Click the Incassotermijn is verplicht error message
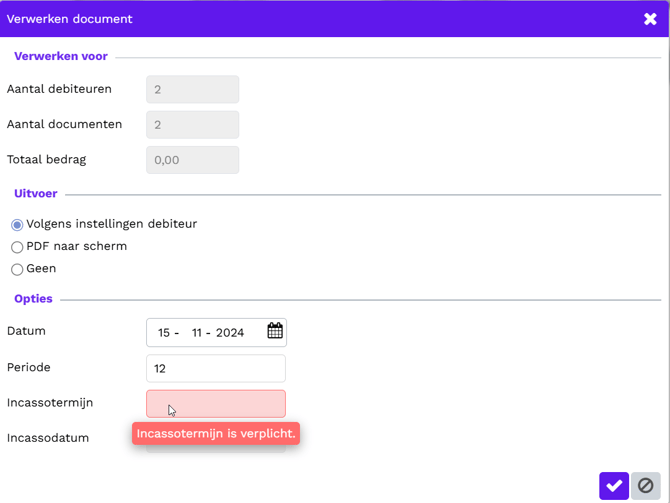Screen dimensions: 670x503 216,434
